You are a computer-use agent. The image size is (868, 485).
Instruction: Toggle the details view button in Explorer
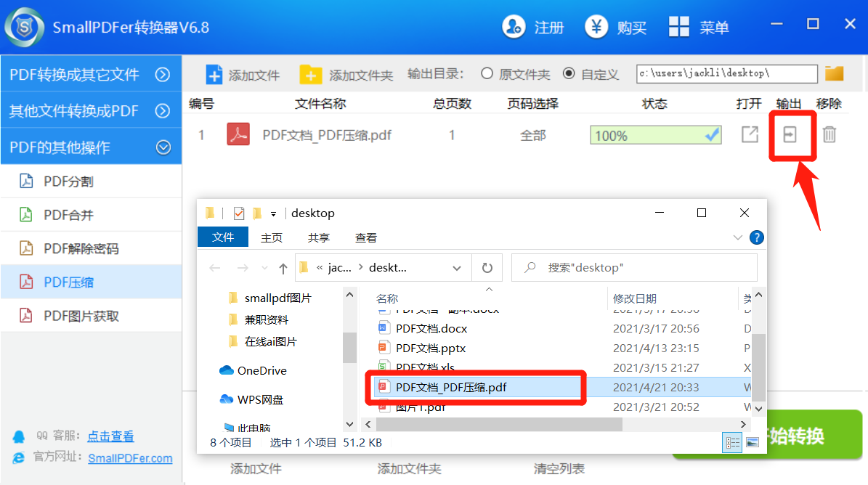pos(733,441)
